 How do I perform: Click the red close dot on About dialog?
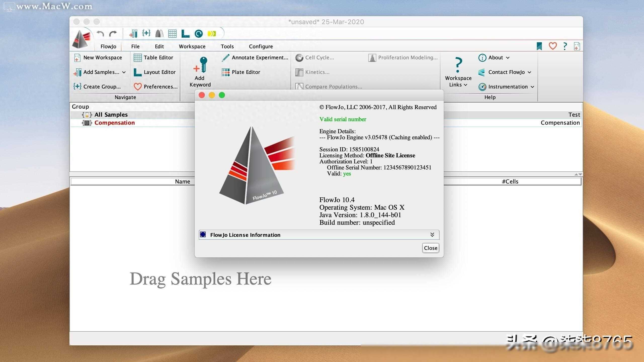click(202, 95)
